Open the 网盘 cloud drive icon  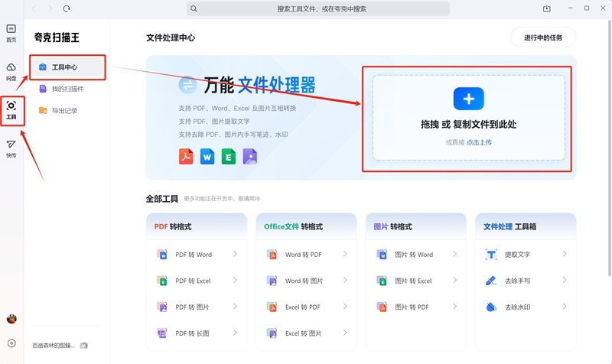(x=11, y=72)
